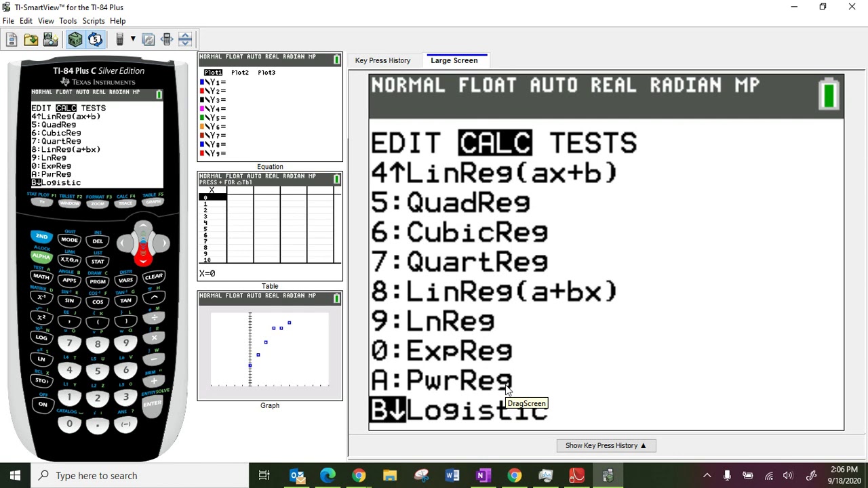Click the TAN calculator key
Image resolution: width=868 pixels, height=488 pixels.
125,300
